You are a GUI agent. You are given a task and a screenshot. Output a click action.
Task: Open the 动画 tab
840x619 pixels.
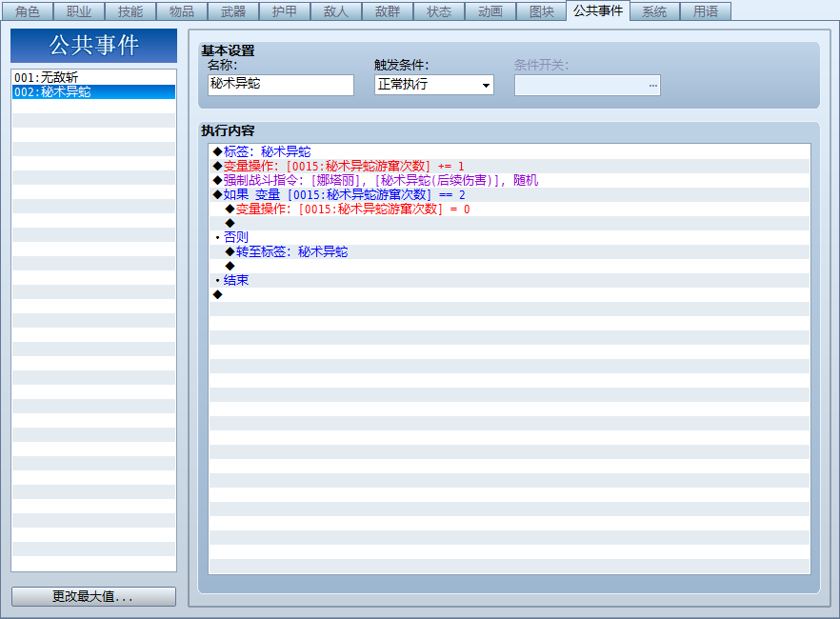pyautogui.click(x=490, y=11)
